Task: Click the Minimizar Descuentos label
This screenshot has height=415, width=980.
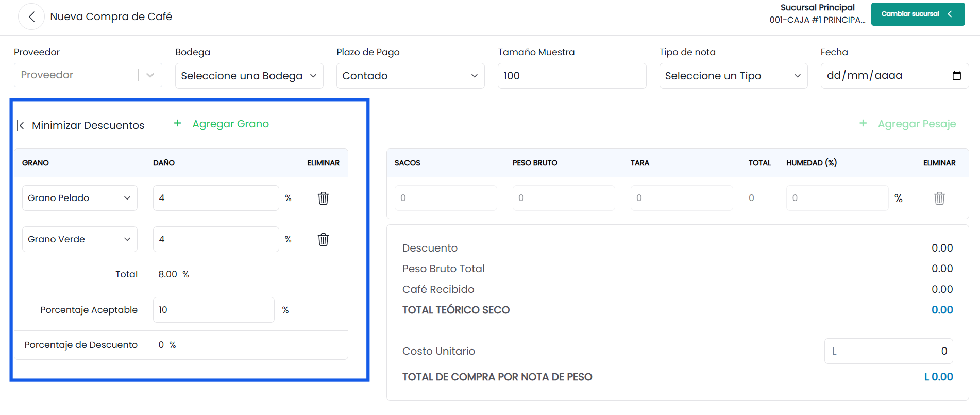Action: coord(88,125)
